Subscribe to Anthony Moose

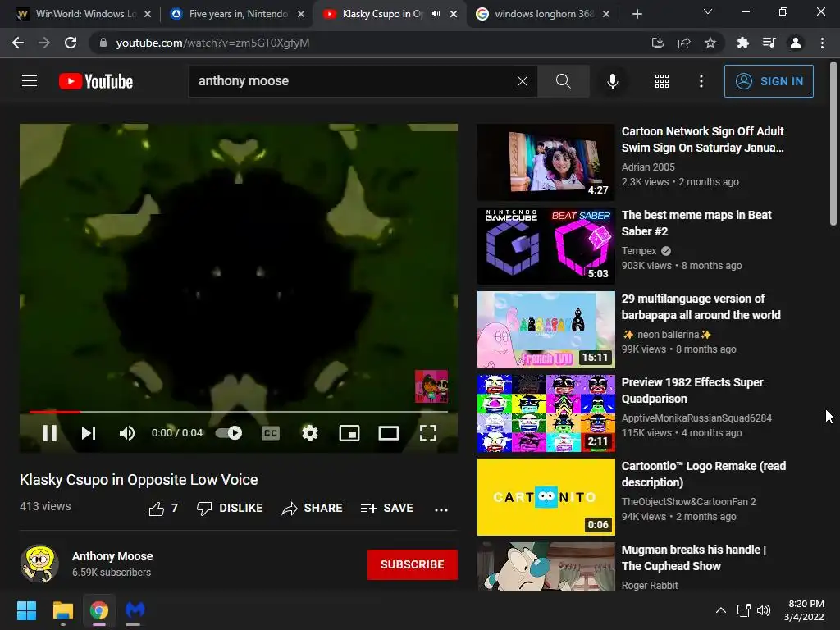(412, 564)
